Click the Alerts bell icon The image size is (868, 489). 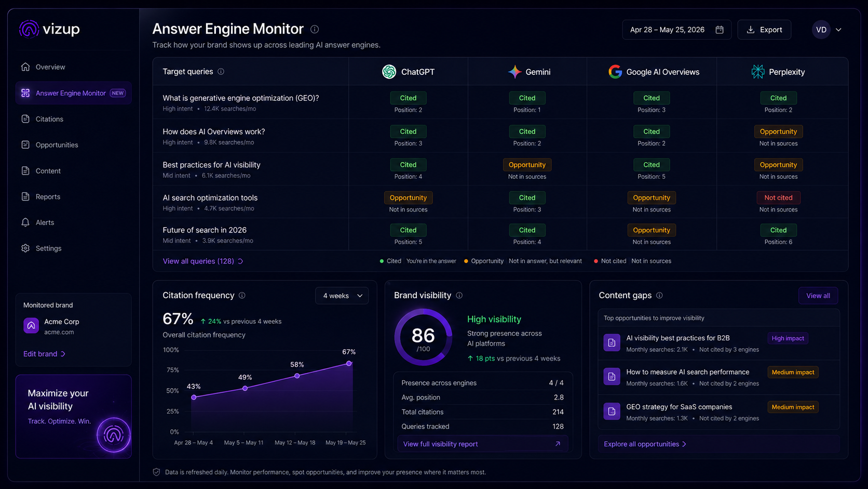tap(25, 222)
